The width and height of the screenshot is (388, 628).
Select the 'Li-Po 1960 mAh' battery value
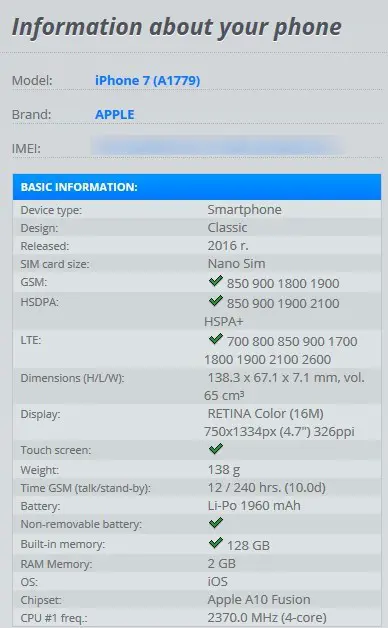pos(254,506)
